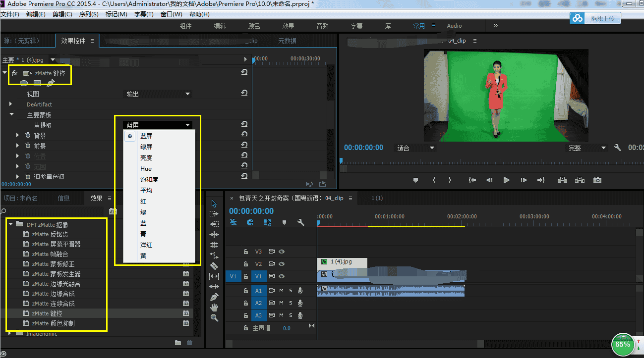Screen dimensions: 644x358
Task: Open the 序列(S) menu
Action: click(x=89, y=14)
